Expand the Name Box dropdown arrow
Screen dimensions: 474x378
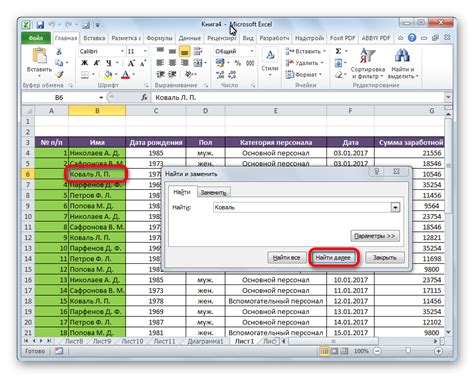[x=101, y=98]
